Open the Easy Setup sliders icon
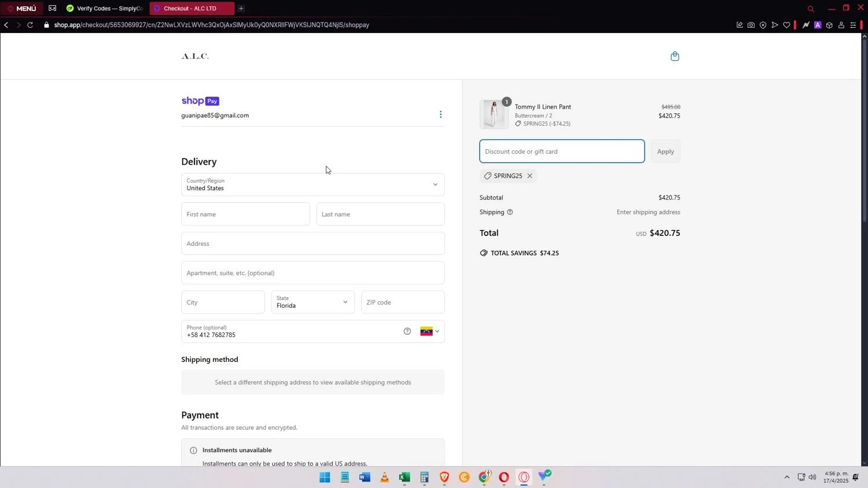Image resolution: width=868 pixels, height=488 pixels. (853, 25)
